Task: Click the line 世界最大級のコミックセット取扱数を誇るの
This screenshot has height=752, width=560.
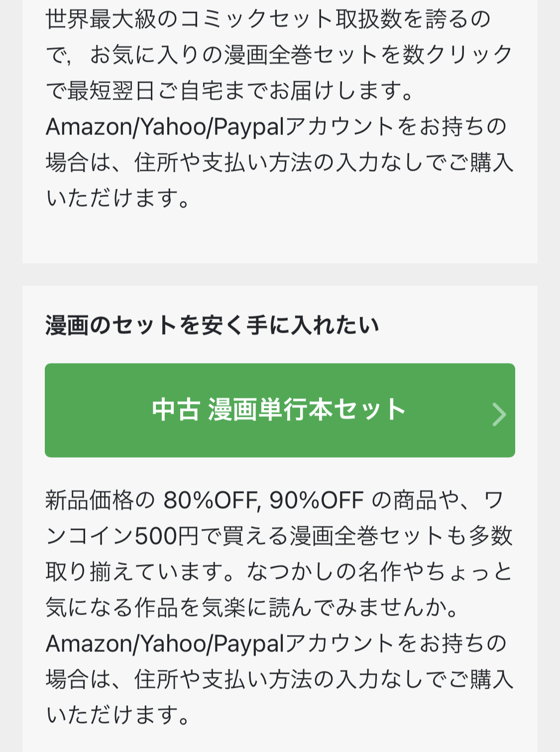Action: 268,19
